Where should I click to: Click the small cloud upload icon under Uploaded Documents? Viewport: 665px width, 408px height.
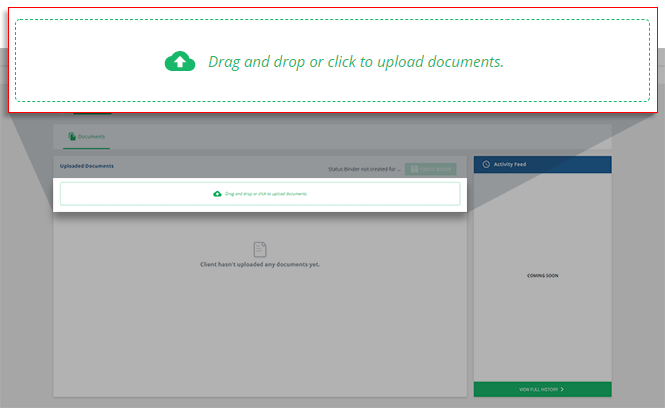[x=217, y=194]
